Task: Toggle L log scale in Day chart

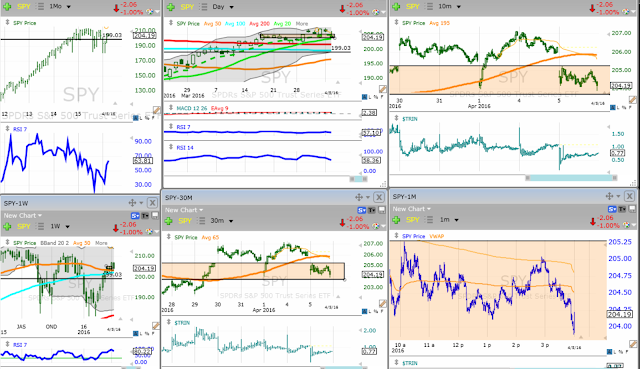Action: 370,97
